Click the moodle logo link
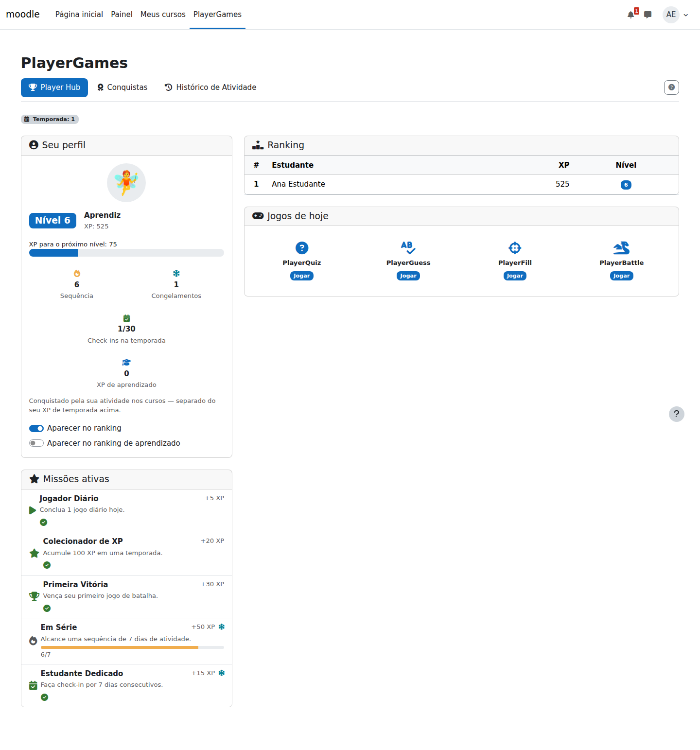Image resolution: width=700 pixels, height=750 pixels. click(x=23, y=14)
